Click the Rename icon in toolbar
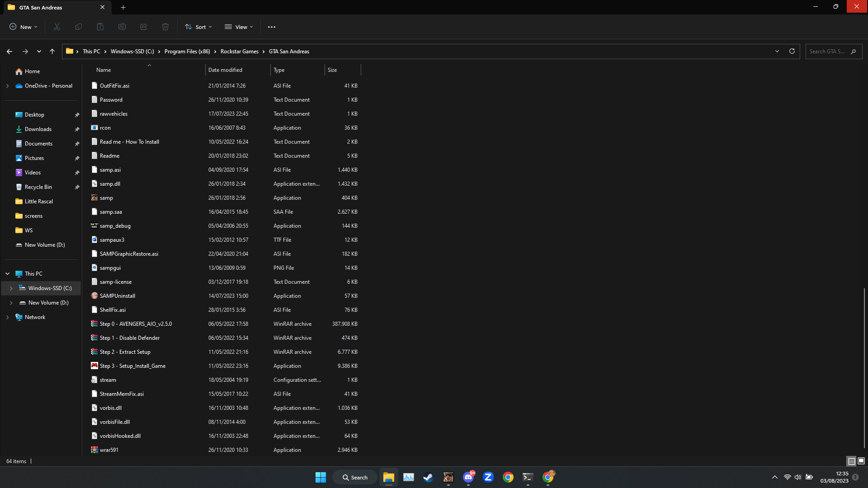 pyautogui.click(x=122, y=27)
